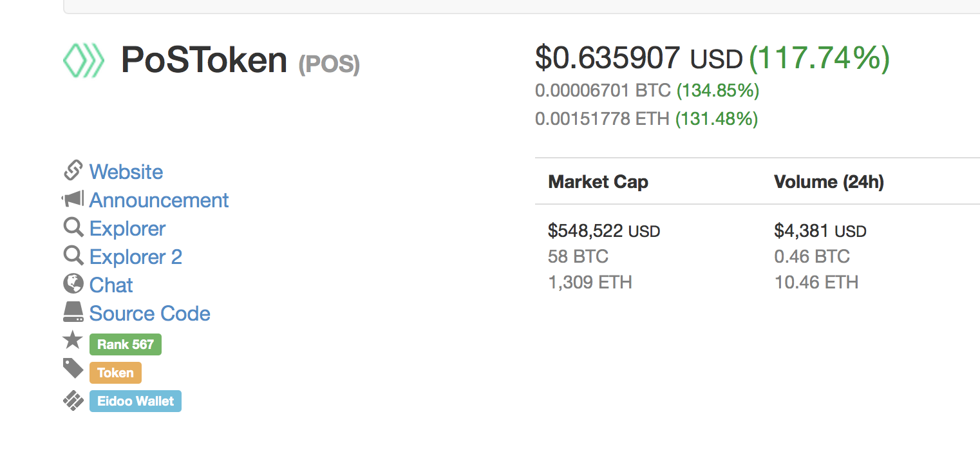Screen dimensions: 980x461
Task: Open the Source Code link
Action: pyautogui.click(x=150, y=314)
